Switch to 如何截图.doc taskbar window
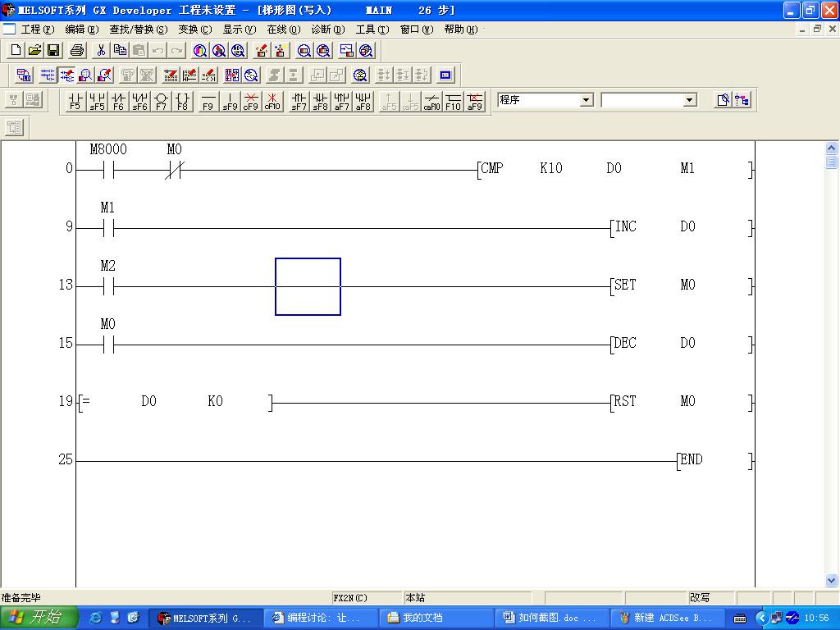840x630 pixels. [550, 618]
